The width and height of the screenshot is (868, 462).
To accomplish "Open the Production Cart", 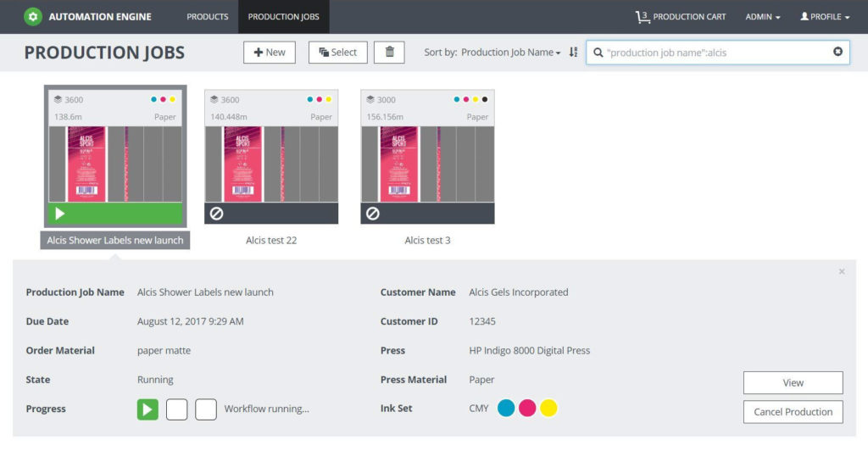I will 681,17.
